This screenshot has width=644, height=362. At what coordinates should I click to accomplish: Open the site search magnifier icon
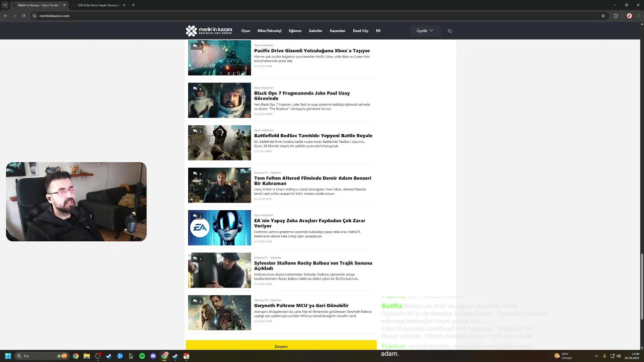(x=450, y=31)
